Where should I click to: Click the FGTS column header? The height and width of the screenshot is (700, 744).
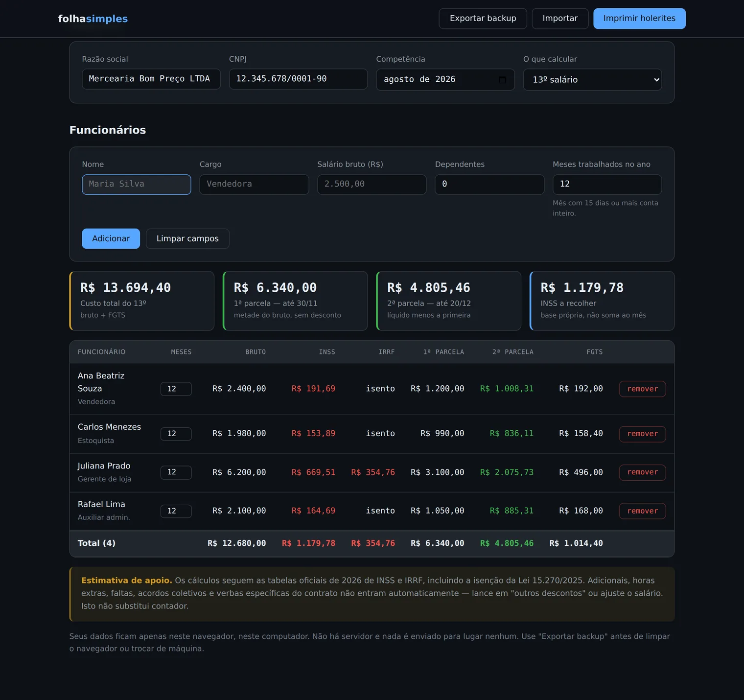(x=595, y=352)
